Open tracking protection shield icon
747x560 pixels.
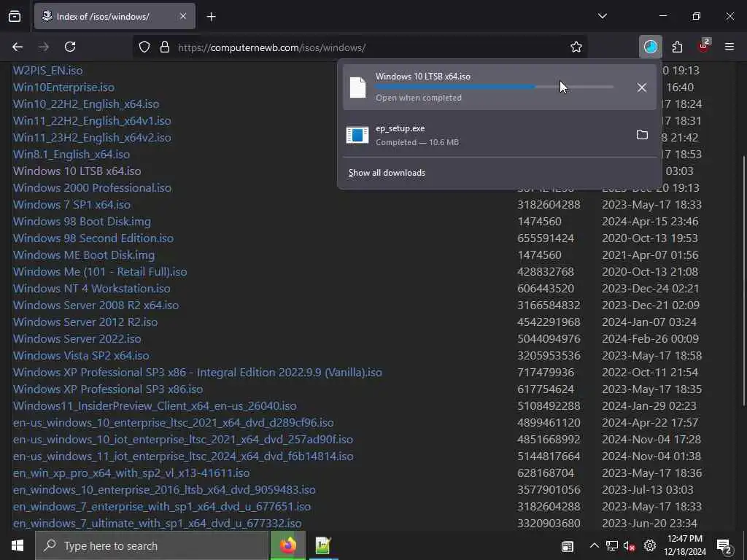(144, 47)
